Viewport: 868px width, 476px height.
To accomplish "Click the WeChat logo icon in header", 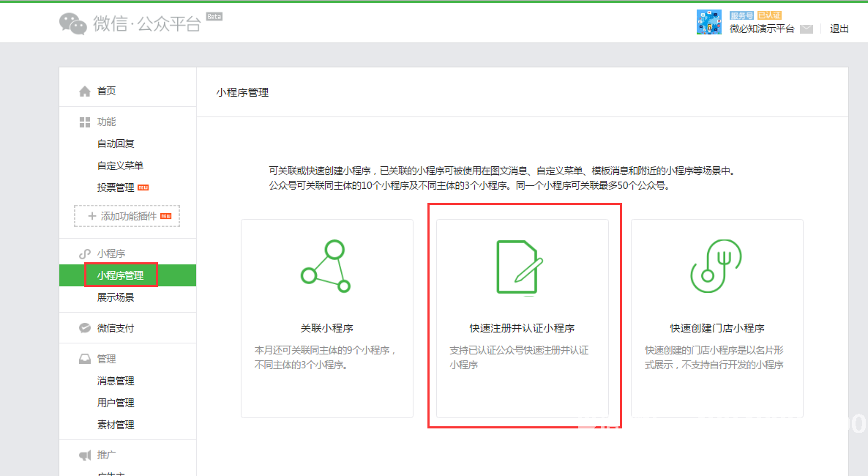I will point(73,23).
